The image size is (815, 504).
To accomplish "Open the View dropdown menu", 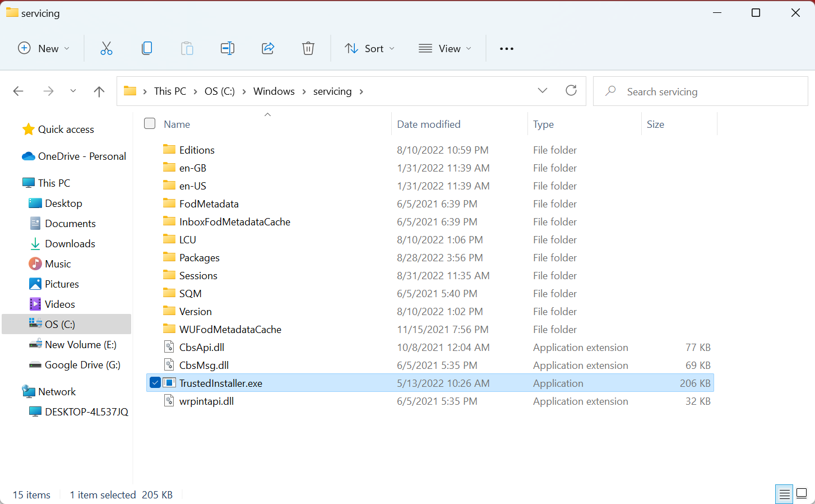I will pos(445,48).
